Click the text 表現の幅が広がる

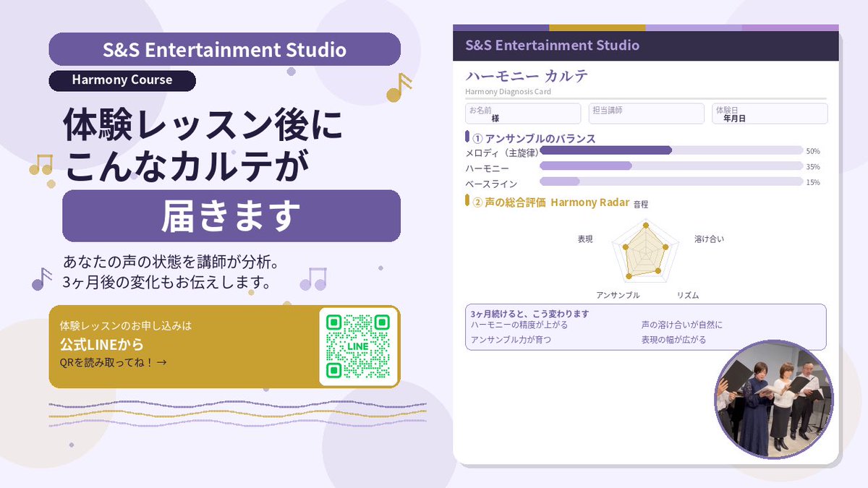point(673,339)
